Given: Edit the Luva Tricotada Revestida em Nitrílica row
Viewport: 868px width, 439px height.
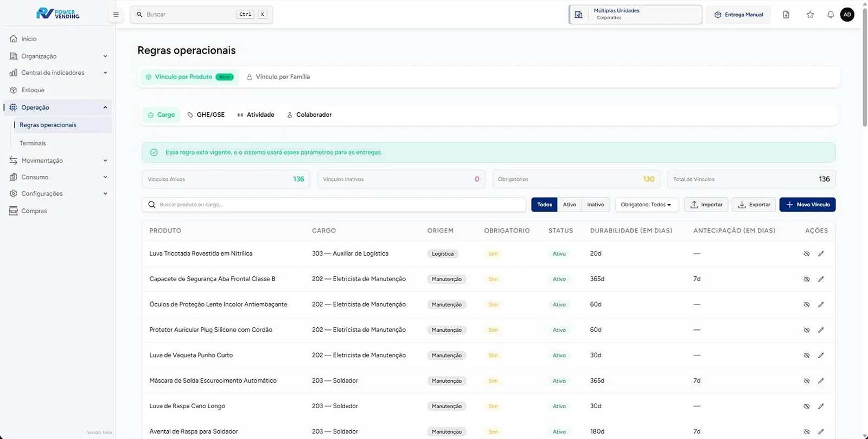Looking at the screenshot, I should [x=821, y=253].
